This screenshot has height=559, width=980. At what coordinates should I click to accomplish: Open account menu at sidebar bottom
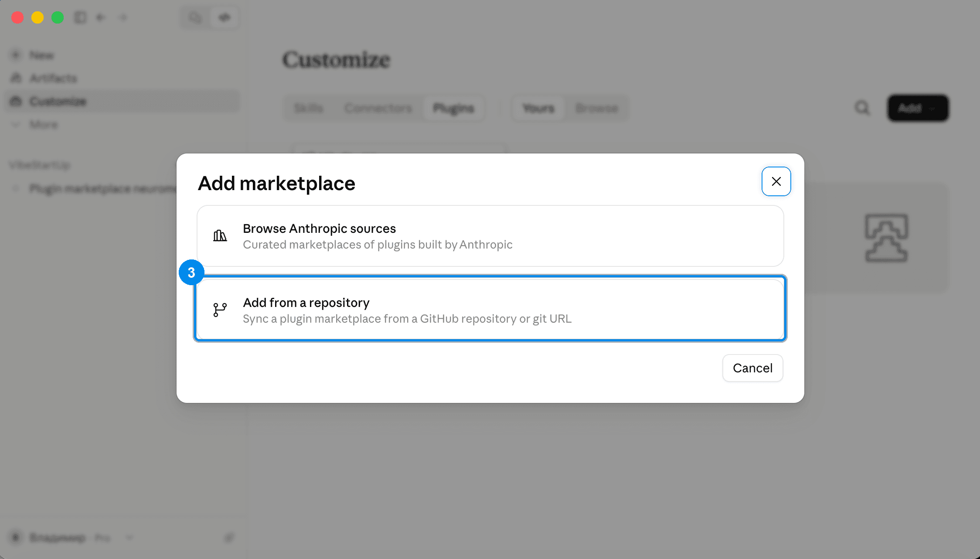70,538
